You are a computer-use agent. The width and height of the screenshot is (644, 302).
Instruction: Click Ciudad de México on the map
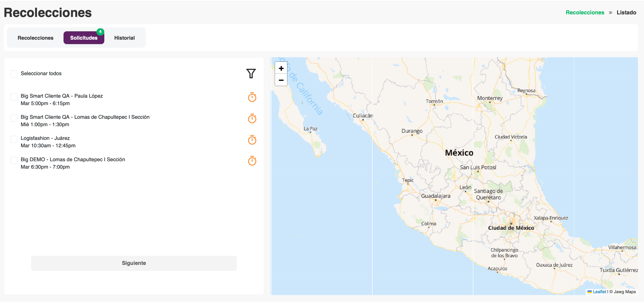pos(511,228)
